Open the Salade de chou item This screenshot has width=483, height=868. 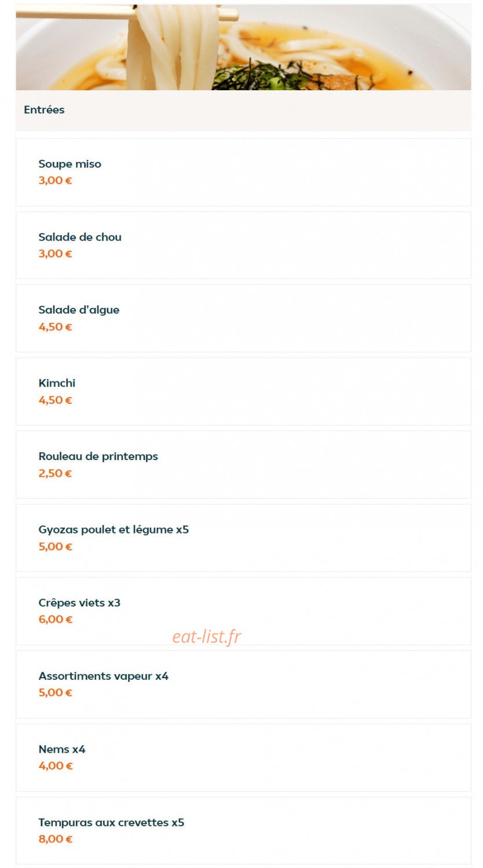pyautogui.click(x=243, y=245)
